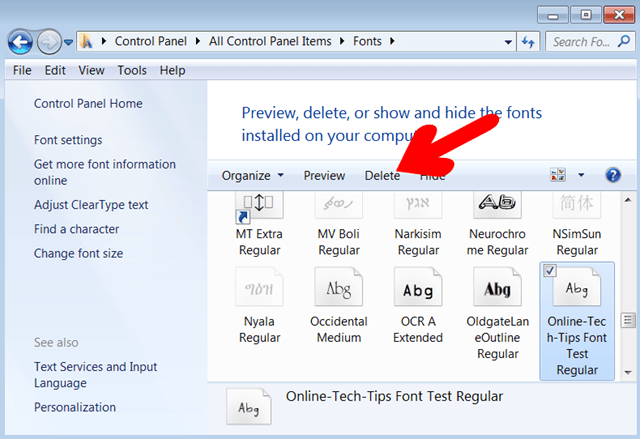640x439 pixels.
Task: Click the font list scrollbar thumb
Action: click(628, 320)
